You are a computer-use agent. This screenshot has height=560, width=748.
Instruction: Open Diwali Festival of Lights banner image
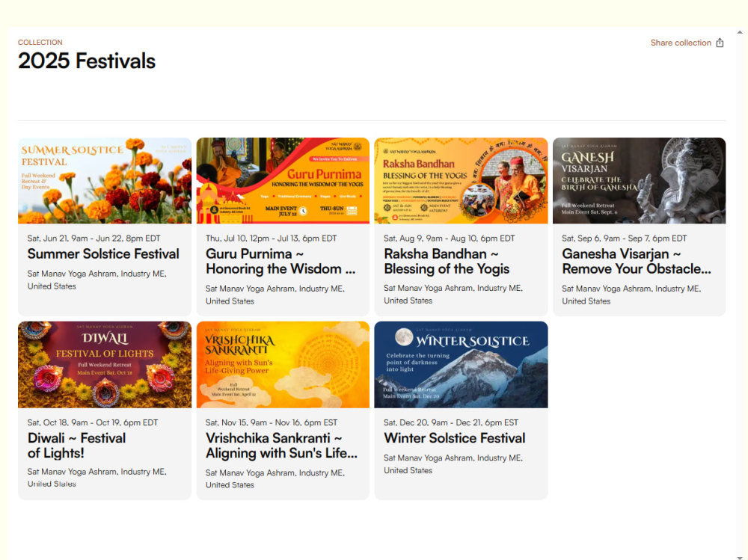pos(105,365)
